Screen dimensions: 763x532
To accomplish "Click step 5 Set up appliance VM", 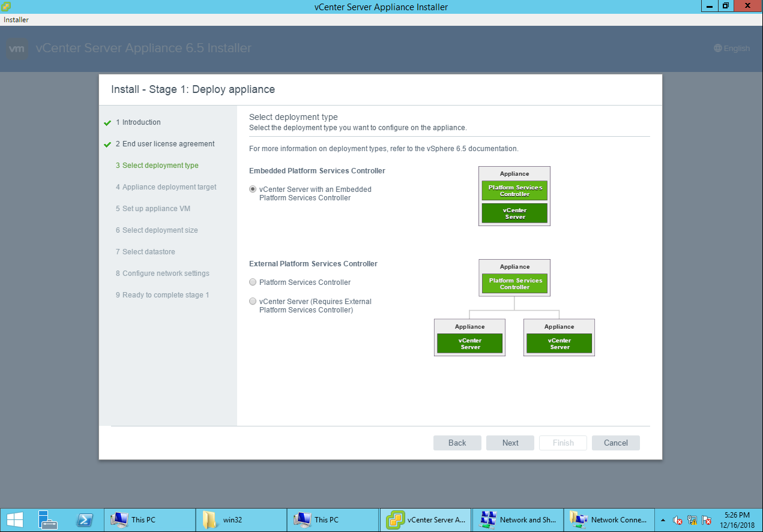I will coord(153,209).
